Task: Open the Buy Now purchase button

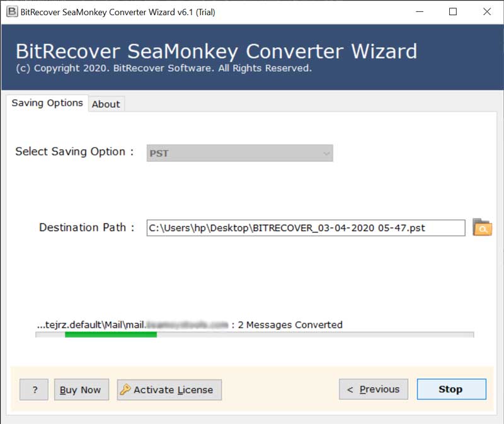Action: (81, 389)
